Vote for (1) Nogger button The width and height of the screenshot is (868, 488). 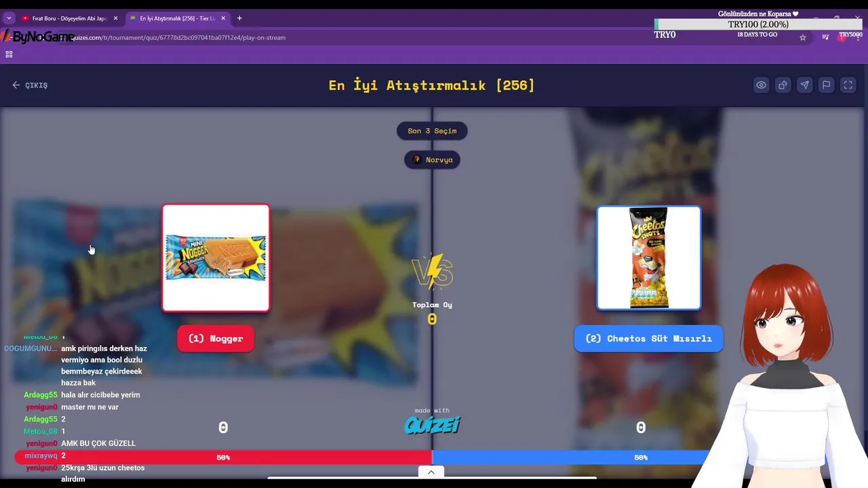[216, 338]
